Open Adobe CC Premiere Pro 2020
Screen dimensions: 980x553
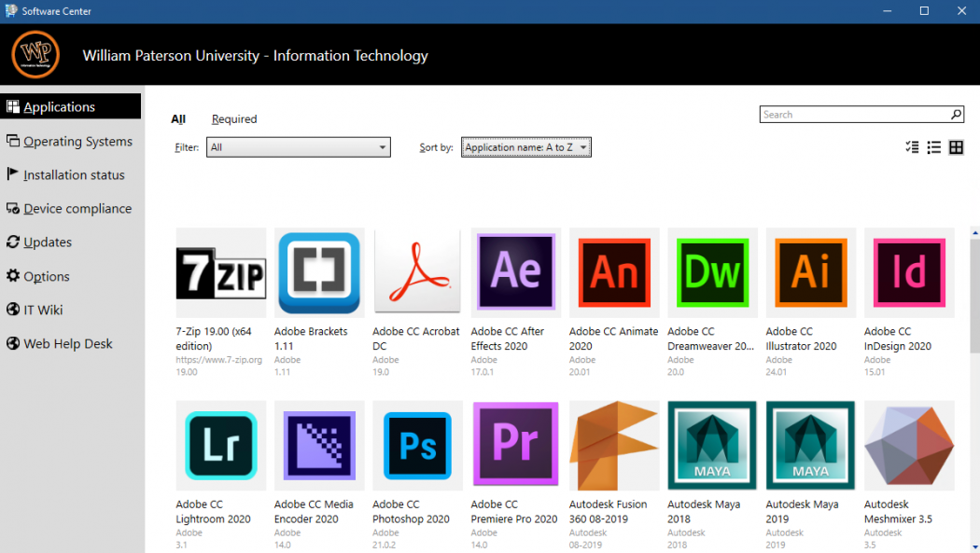coord(514,445)
